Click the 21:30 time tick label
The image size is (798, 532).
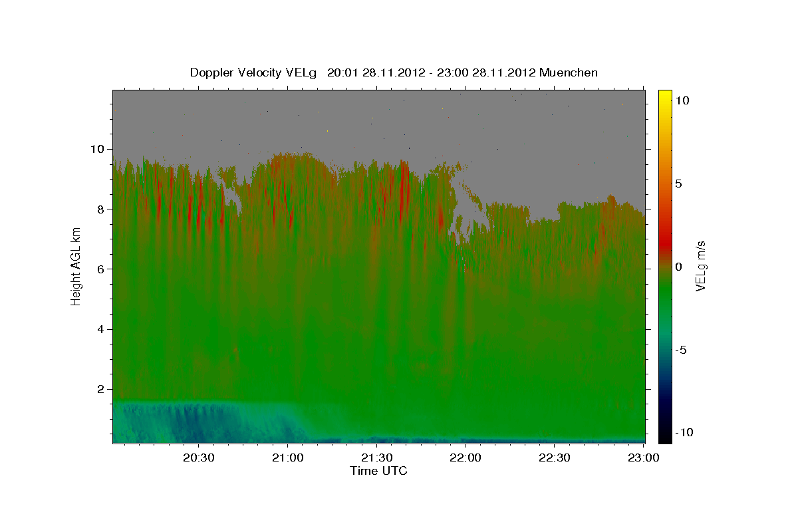coord(376,458)
